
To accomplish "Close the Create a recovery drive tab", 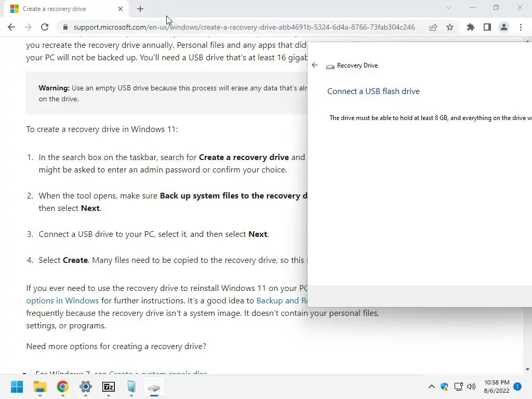I will pyautogui.click(x=121, y=9).
